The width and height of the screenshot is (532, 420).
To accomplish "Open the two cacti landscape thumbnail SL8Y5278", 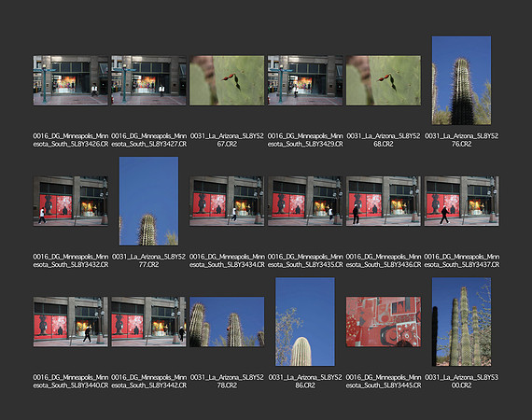I will [x=227, y=322].
